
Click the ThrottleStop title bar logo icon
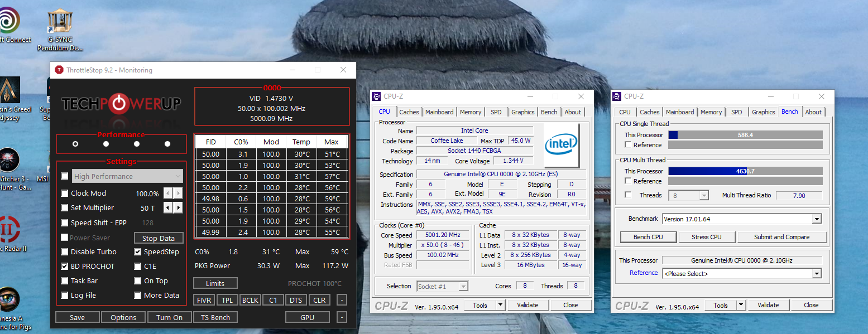coord(59,70)
